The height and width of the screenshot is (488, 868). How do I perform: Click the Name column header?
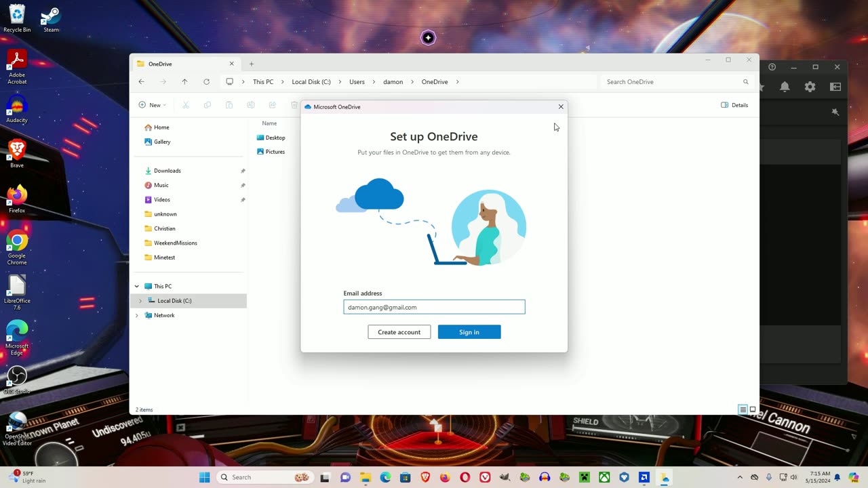(x=269, y=123)
